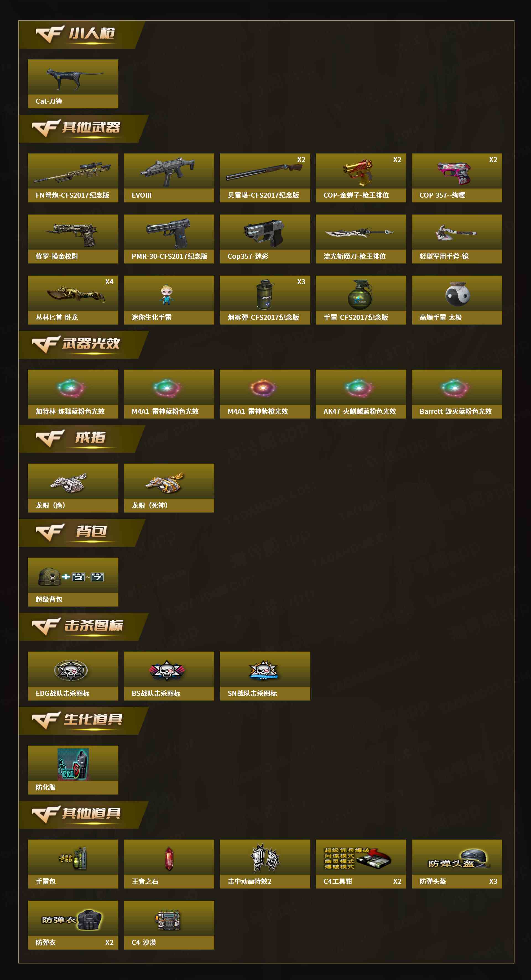Select the 高爆手雷-太极 yin-yang grenade
Viewport: 531px width, 980px height.
click(x=457, y=300)
